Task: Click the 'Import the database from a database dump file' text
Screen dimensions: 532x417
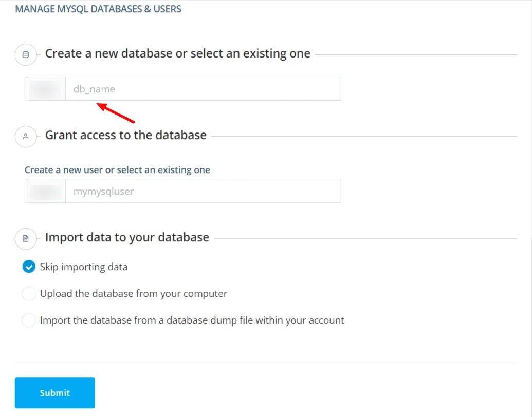Action: tap(192, 320)
